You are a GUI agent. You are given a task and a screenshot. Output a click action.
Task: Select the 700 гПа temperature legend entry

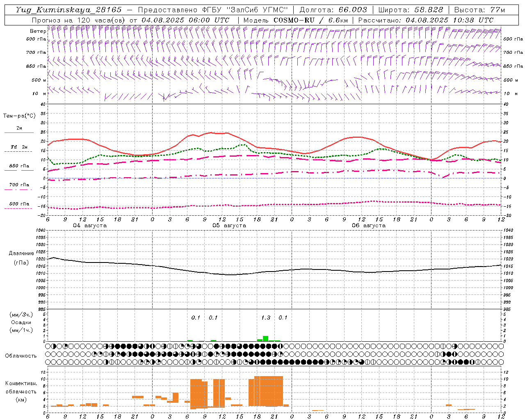(x=19, y=185)
